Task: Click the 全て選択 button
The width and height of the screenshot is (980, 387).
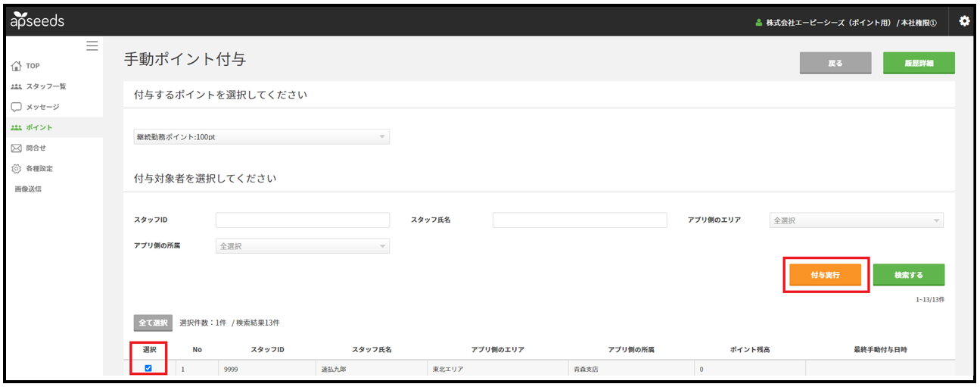Action: click(153, 323)
